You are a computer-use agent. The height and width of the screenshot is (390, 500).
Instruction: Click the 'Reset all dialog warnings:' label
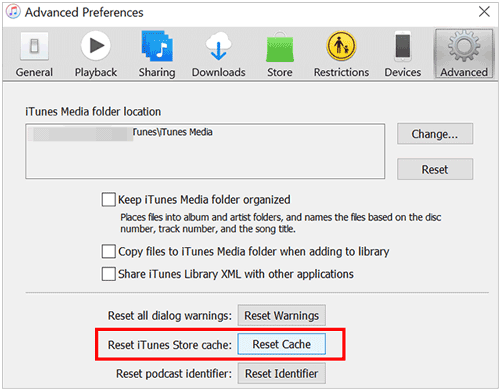(x=170, y=315)
